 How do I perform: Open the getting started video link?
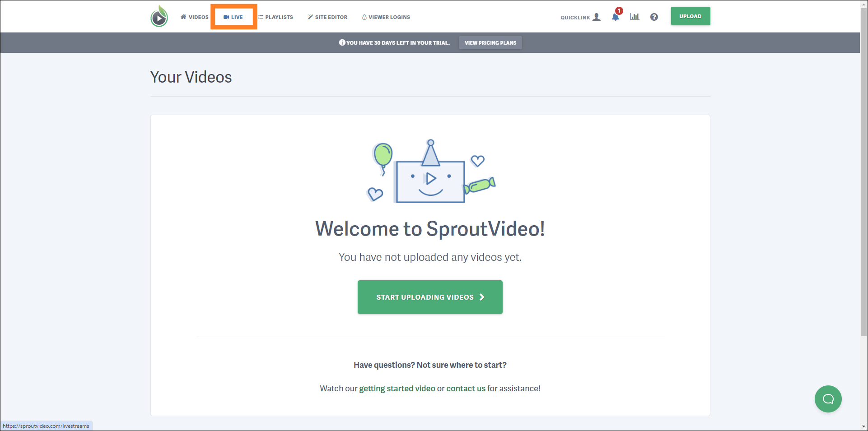pos(397,389)
